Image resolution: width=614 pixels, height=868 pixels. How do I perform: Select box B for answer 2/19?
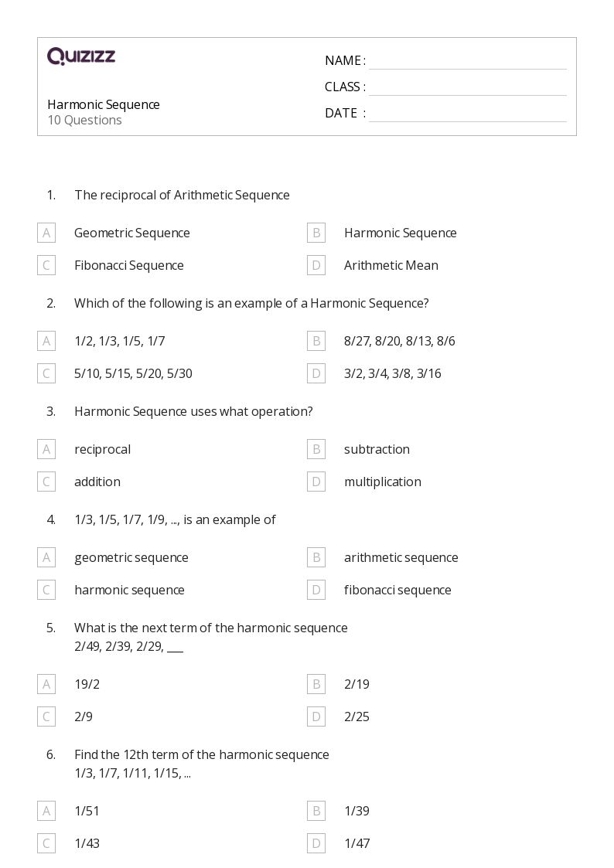316,684
